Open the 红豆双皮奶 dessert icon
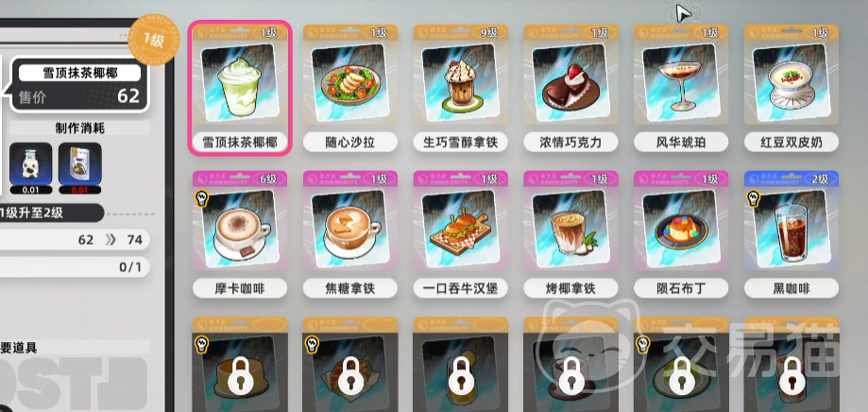The image size is (868, 412). 791,81
